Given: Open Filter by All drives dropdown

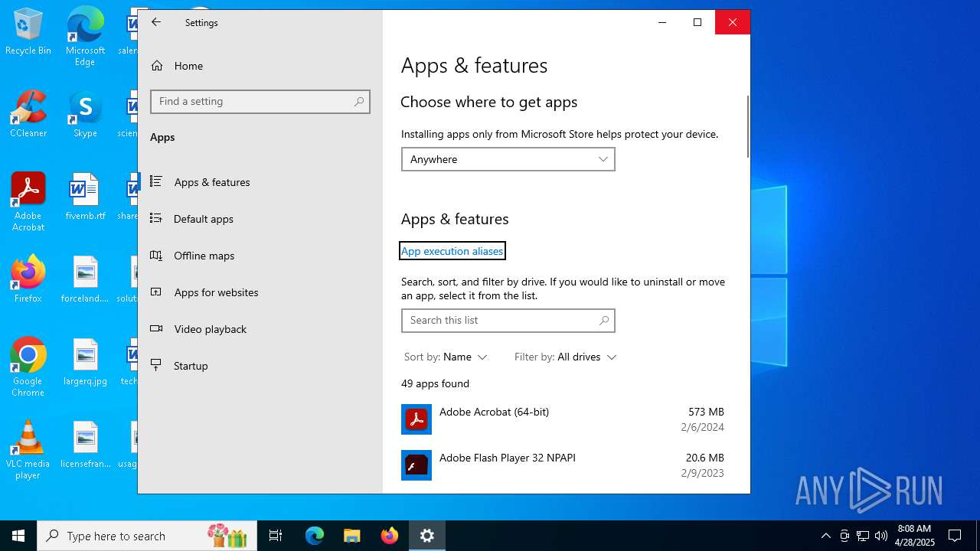Looking at the screenshot, I should click(x=566, y=357).
